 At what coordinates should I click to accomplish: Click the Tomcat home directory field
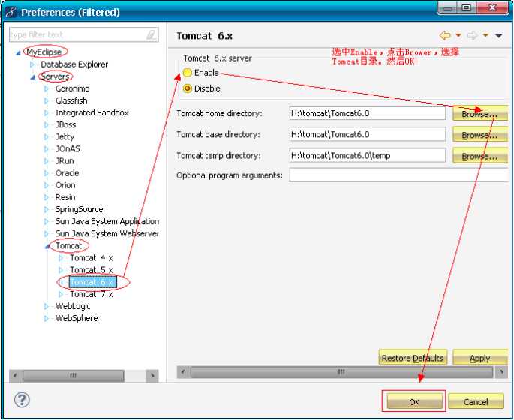(x=368, y=113)
